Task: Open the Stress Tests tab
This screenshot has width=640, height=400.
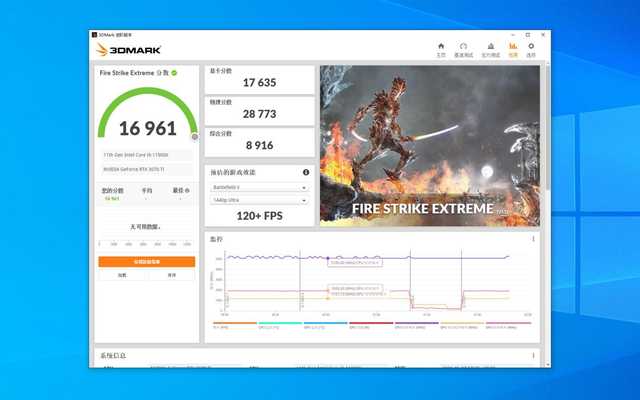Action: click(x=491, y=50)
